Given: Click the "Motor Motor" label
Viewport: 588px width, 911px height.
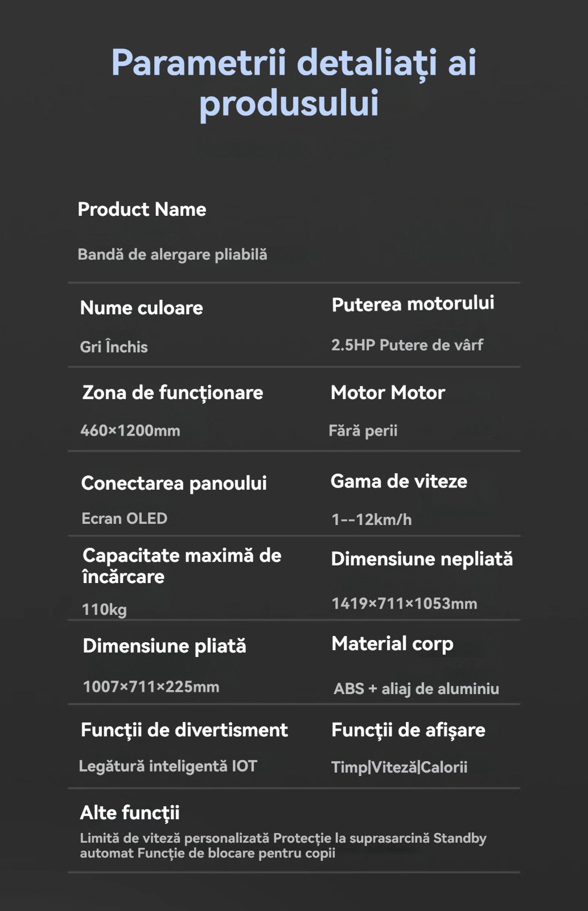Looking at the screenshot, I should (x=388, y=393).
